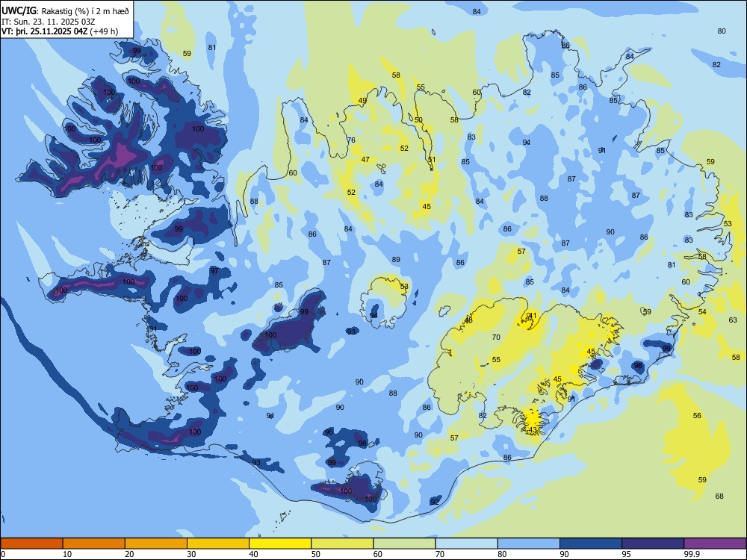This screenshot has height=560, width=747.
Task: Click the 70 humidity value on the map
Action: tap(496, 337)
